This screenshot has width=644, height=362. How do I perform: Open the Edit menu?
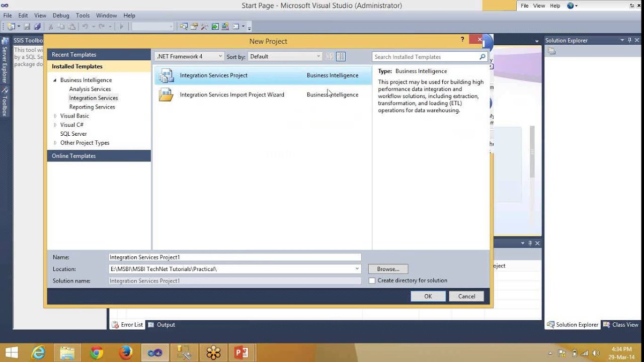[23, 16]
